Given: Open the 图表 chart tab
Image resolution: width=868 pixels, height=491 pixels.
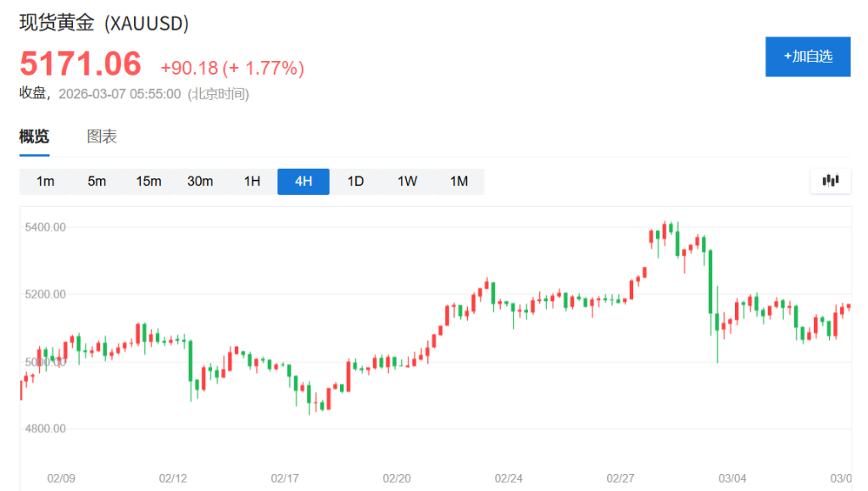Looking at the screenshot, I should point(102,137).
